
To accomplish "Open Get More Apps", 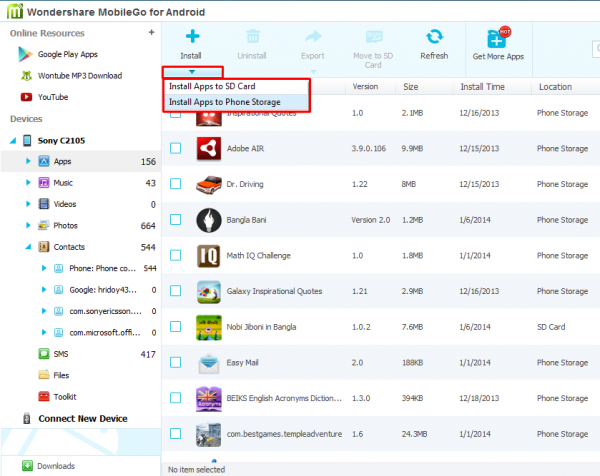I will coord(498,43).
